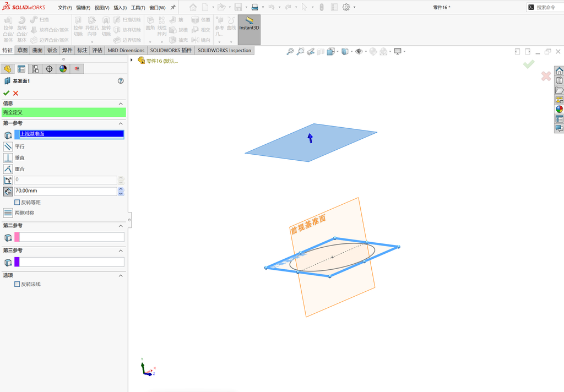Switch to the 焊件 tab
The width and height of the screenshot is (564, 392).
pyautogui.click(x=67, y=50)
